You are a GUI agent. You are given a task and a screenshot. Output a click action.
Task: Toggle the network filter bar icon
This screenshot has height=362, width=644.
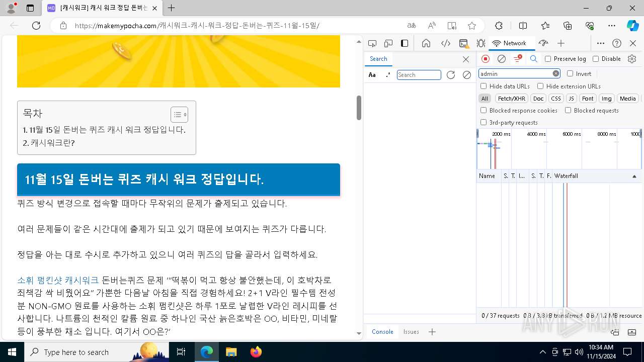tap(517, 59)
